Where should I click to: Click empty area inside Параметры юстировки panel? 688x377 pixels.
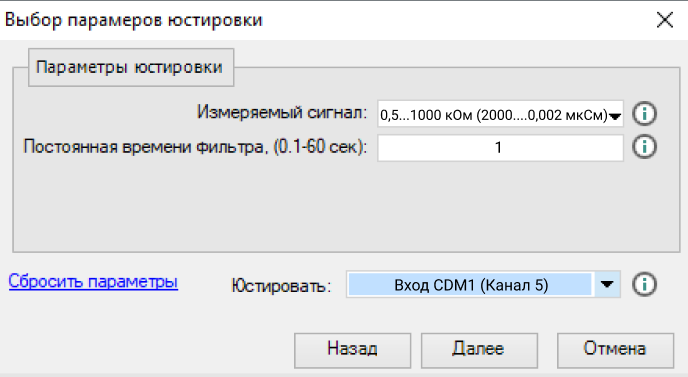(346, 207)
